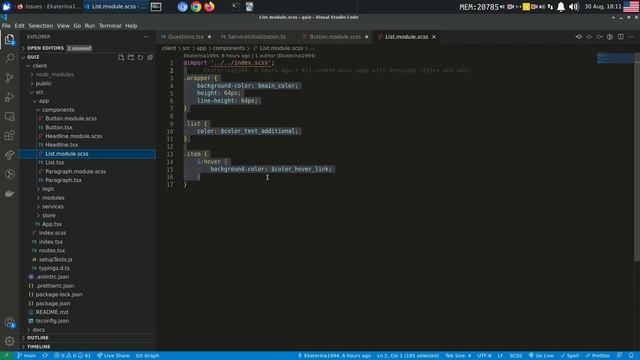
Task: Expand OPEN EDITORS section
Action: pos(88,48)
